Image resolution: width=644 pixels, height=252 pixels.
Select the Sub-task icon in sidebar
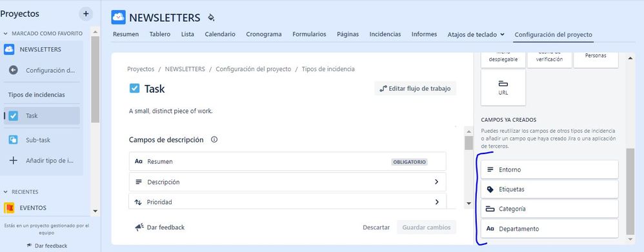tap(14, 140)
